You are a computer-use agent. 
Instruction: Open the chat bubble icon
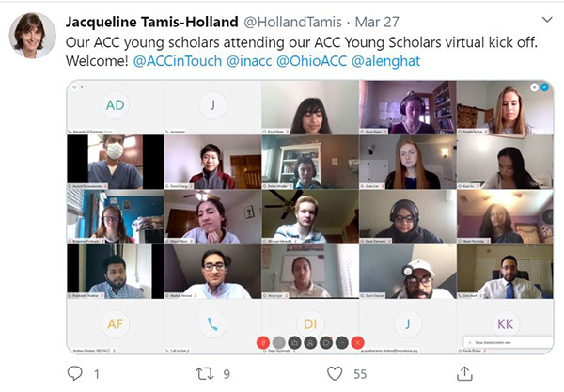[x=326, y=343]
